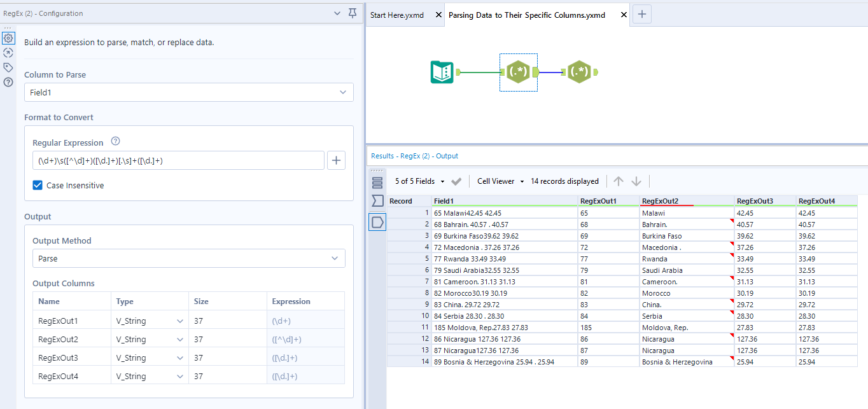
Task: Select the Input Data book tool on canvas
Action: pos(442,73)
